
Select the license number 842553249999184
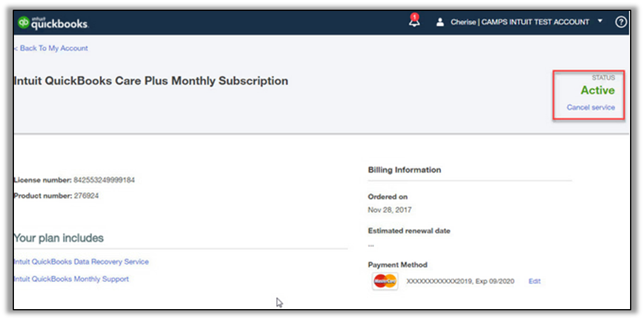(104, 180)
